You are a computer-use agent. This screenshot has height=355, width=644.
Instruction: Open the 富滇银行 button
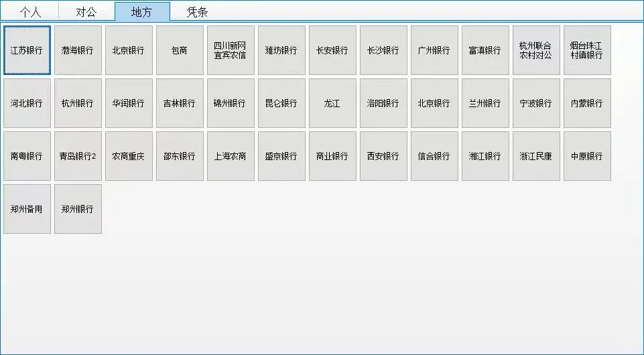tap(485, 50)
